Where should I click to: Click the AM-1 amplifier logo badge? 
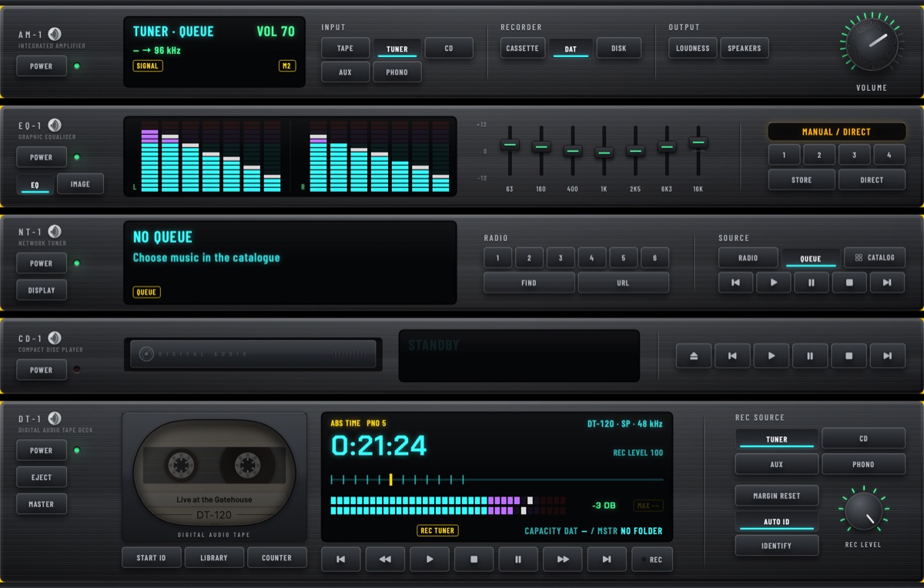(x=55, y=34)
